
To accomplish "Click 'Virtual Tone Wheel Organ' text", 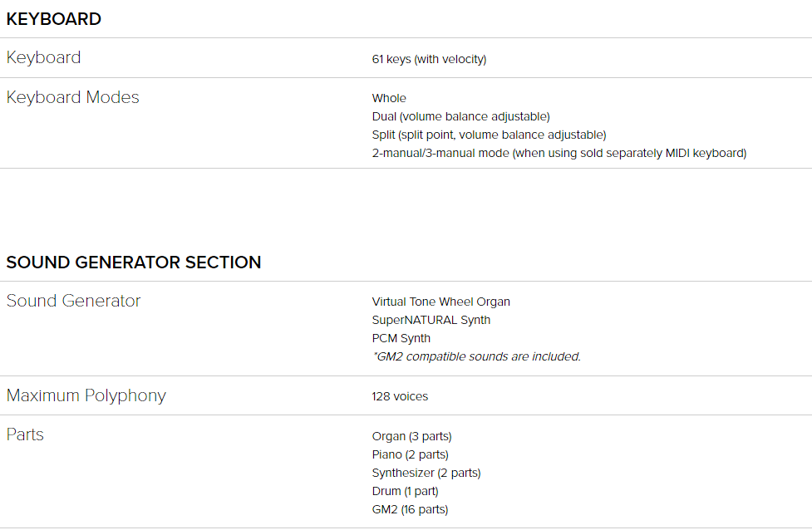I will click(x=440, y=302).
